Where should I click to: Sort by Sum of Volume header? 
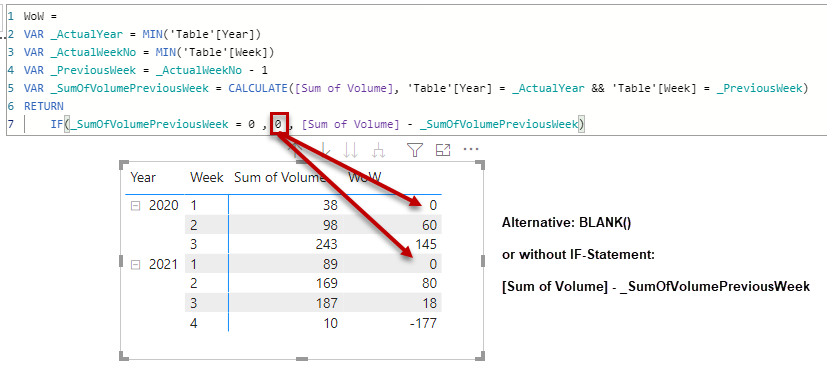(x=280, y=177)
